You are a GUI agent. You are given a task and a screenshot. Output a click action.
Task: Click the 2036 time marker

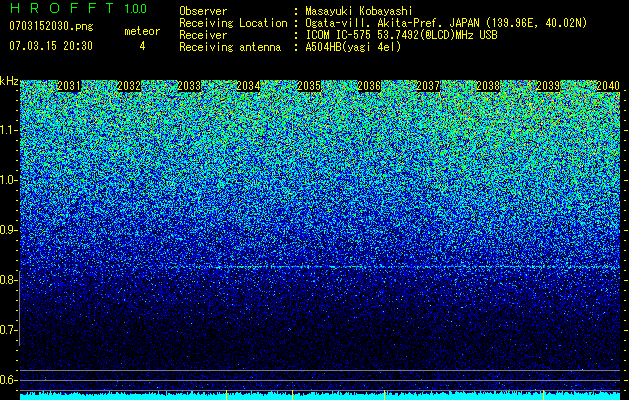tap(369, 86)
